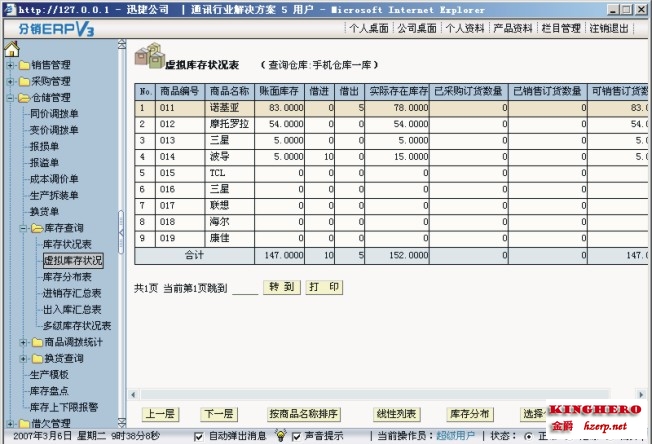Click the 线性列表 button
The image size is (652, 444).
click(x=396, y=414)
